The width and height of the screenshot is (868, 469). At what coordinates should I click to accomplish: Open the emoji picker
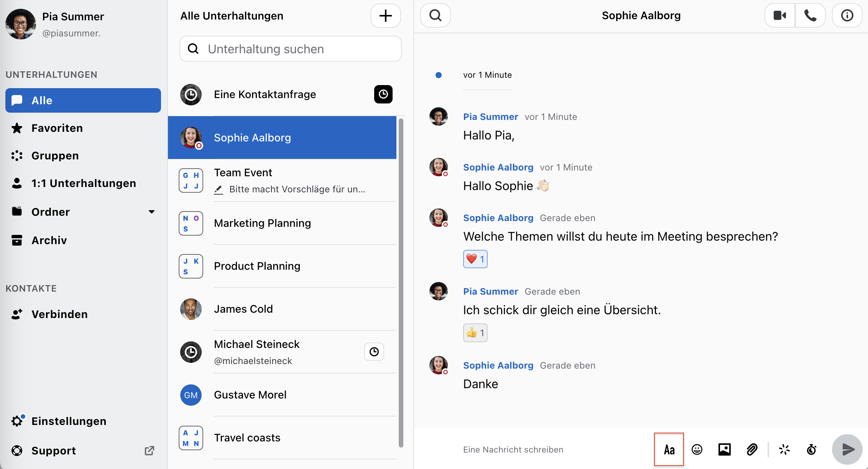point(697,449)
